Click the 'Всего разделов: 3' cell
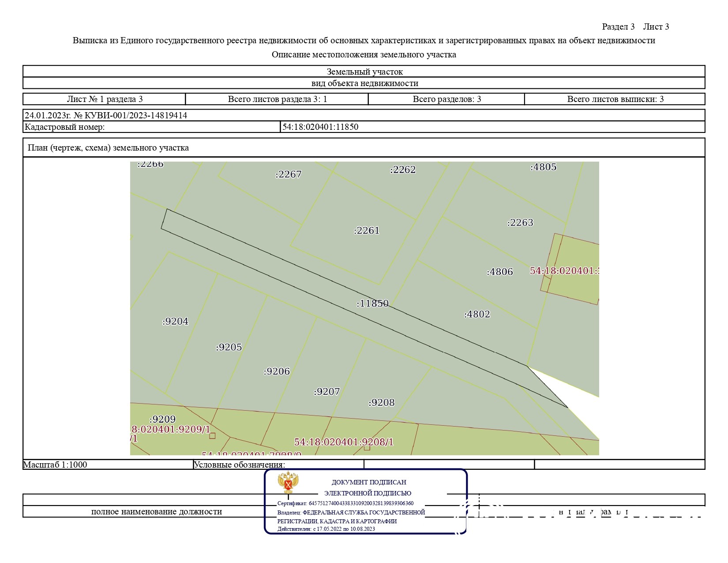This screenshot has width=728, height=563. (x=447, y=99)
